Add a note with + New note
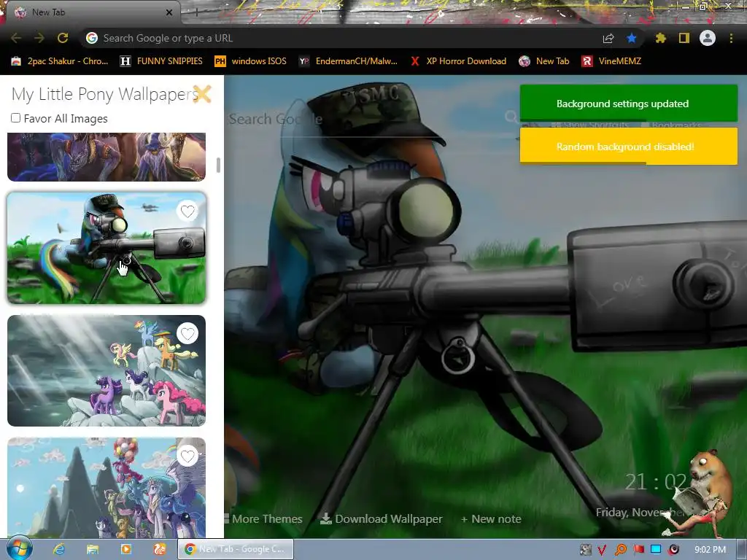This screenshot has width=747, height=560. click(491, 519)
